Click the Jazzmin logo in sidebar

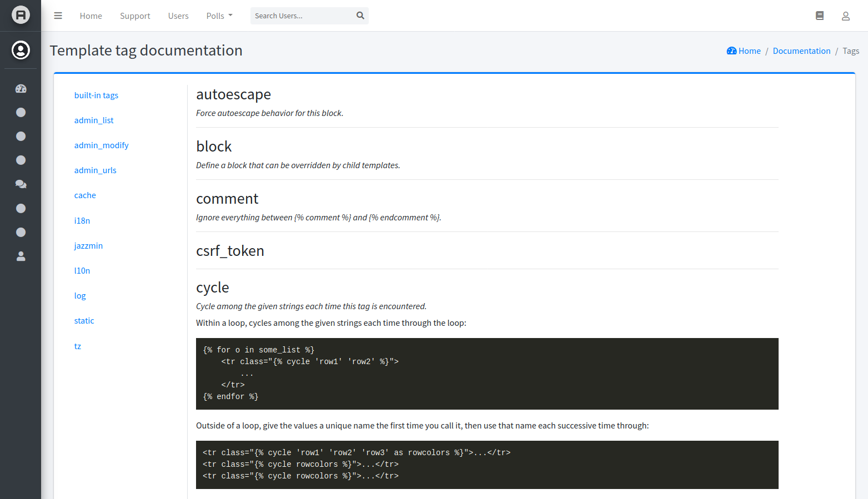[x=21, y=15]
